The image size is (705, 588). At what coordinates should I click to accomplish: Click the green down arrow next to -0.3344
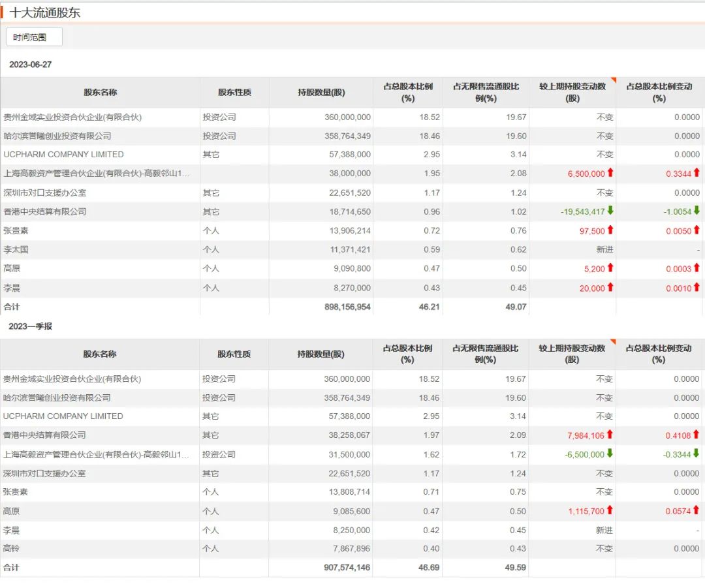pyautogui.click(x=696, y=454)
